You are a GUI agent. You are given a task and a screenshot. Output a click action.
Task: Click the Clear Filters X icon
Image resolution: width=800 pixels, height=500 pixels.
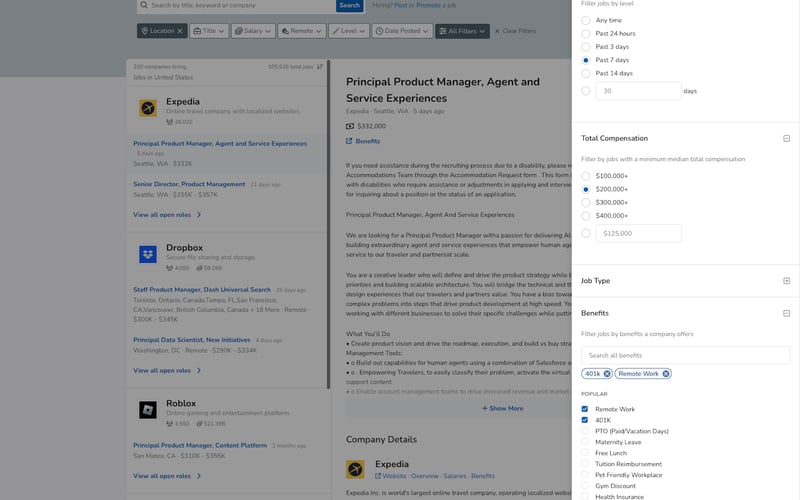[497, 31]
